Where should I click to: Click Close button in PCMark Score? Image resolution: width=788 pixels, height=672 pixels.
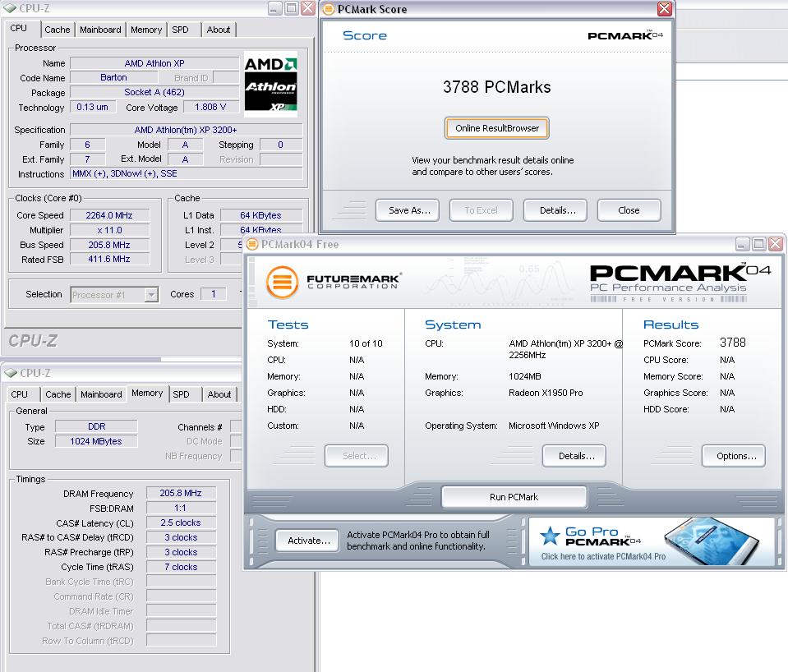[629, 210]
